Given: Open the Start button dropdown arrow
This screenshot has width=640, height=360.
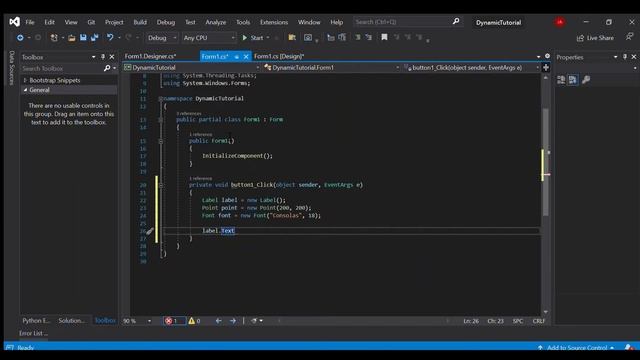Looking at the screenshot, I should tap(268, 38).
